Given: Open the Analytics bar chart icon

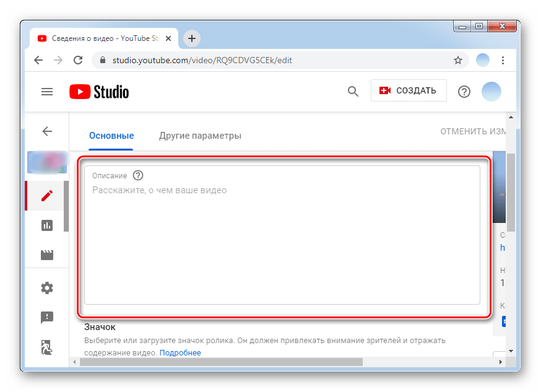Looking at the screenshot, I should (x=47, y=225).
